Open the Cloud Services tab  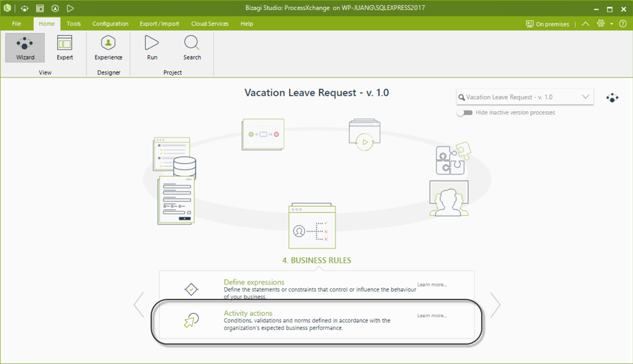coord(210,24)
